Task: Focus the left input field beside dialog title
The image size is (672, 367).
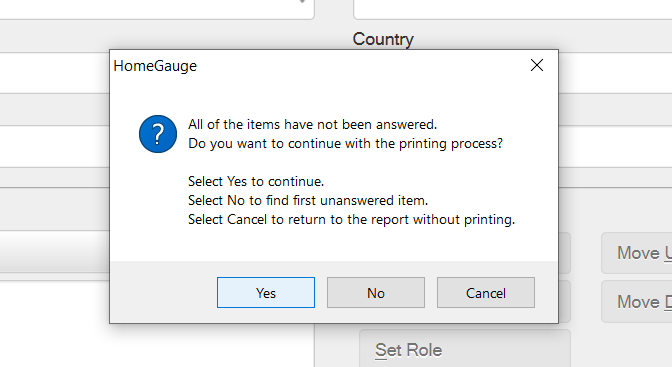Action: coord(54,73)
